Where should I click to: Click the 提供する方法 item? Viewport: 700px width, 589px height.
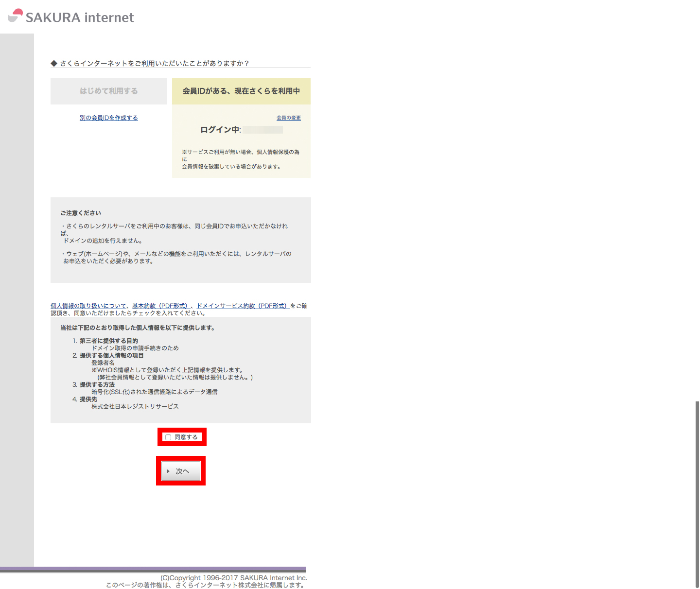(x=97, y=384)
